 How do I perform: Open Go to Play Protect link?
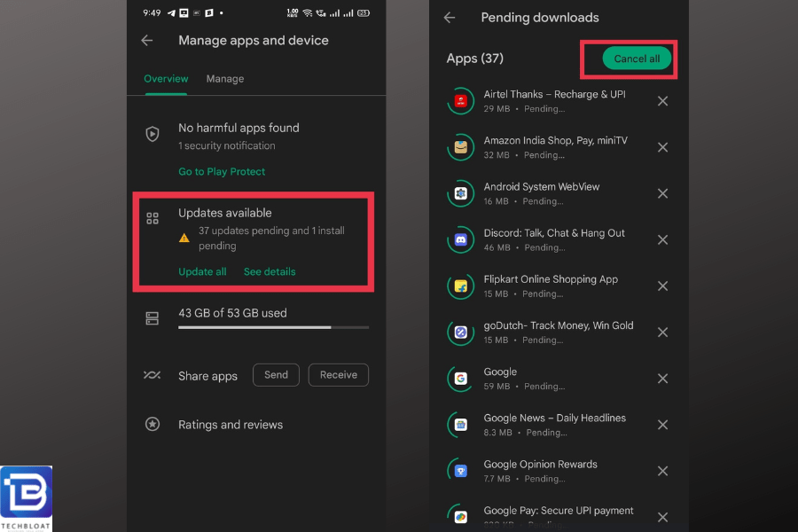(222, 171)
